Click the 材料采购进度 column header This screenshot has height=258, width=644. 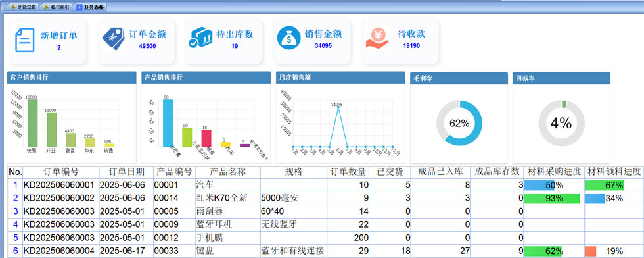tap(553, 172)
